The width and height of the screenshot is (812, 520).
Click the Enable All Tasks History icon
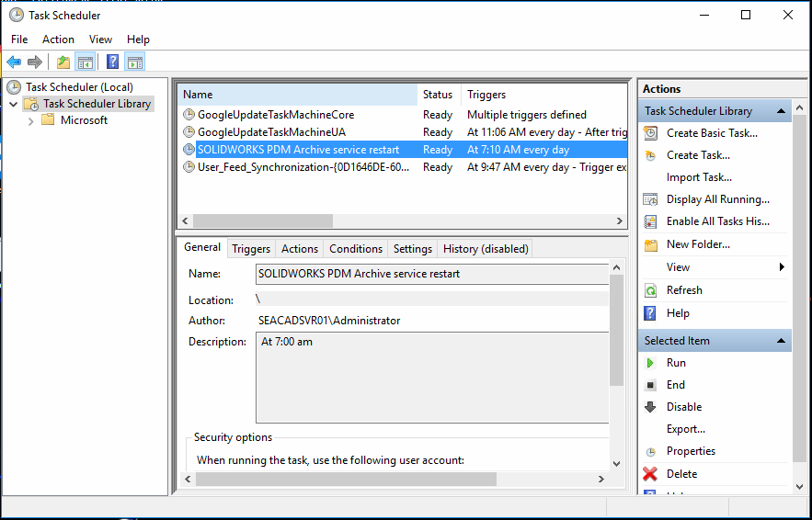point(650,221)
